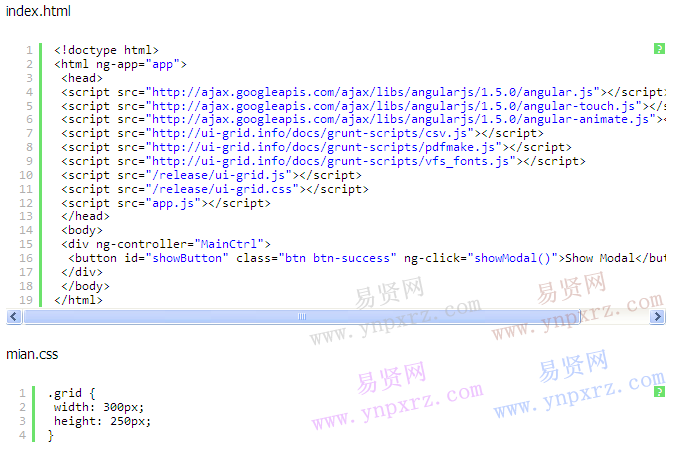The height and width of the screenshot is (452, 676).
Task: Click the mian.css file title
Action: click(32, 354)
